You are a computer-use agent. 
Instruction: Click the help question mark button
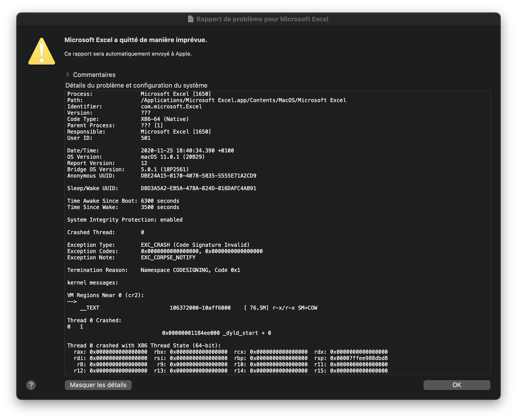[31, 385]
